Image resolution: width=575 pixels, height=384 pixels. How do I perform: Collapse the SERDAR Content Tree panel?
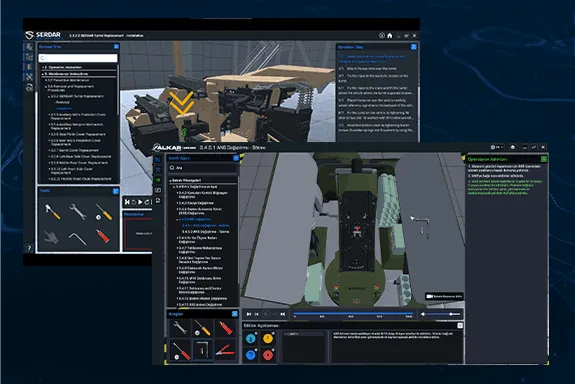[x=116, y=47]
